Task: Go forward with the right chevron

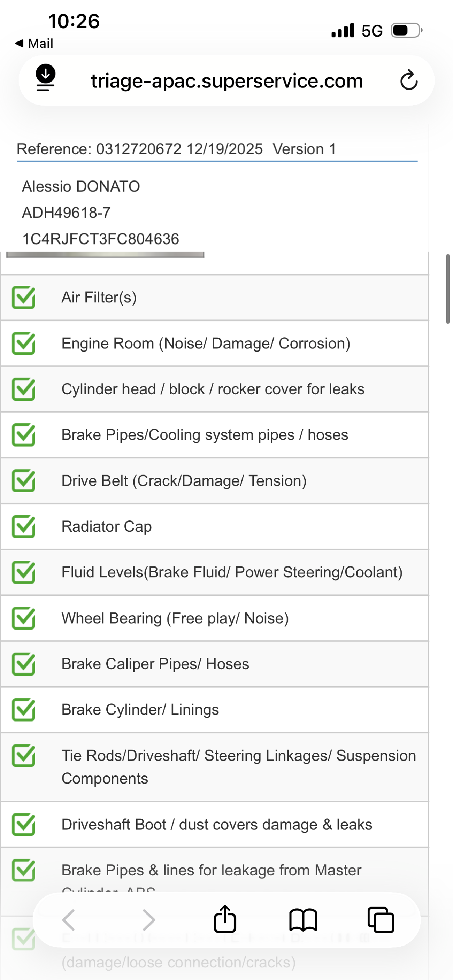Action: pyautogui.click(x=149, y=920)
